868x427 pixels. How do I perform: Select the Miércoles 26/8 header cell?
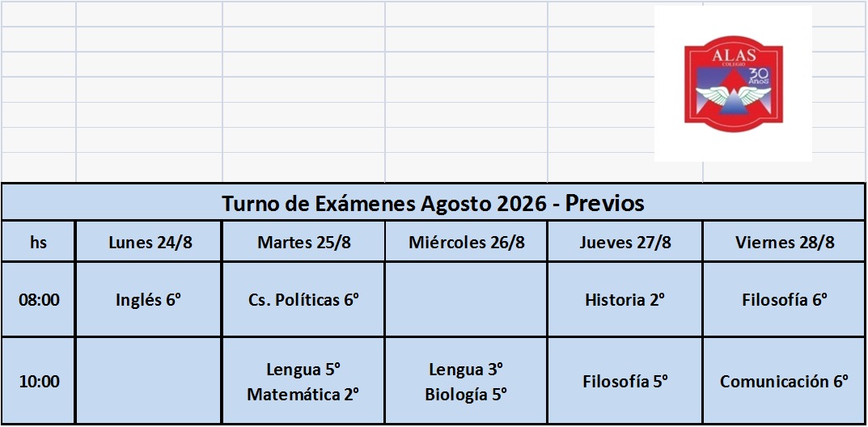click(466, 243)
